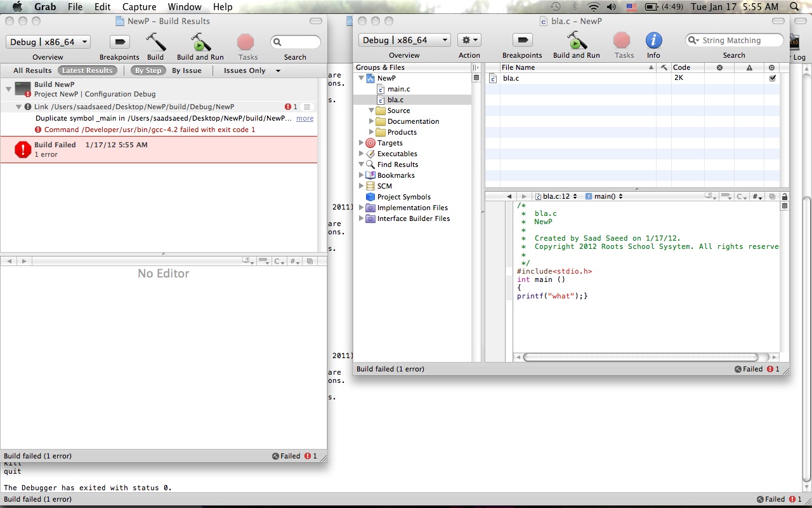Open the Issues Only dropdown
The height and width of the screenshot is (508, 812).
(251, 70)
